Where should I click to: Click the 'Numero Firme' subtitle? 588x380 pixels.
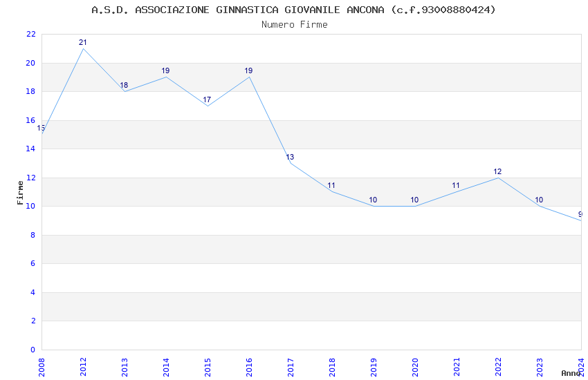[295, 25]
